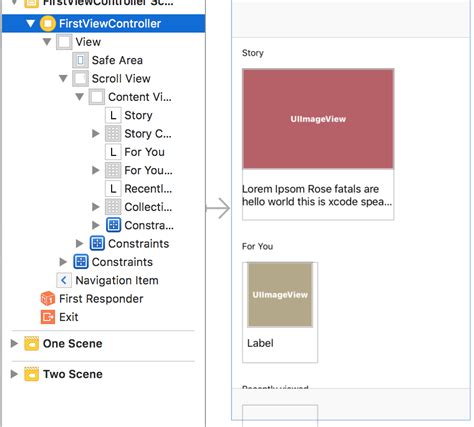Select the tan UIImageView in For You
474x427 pixels.
[x=280, y=295]
